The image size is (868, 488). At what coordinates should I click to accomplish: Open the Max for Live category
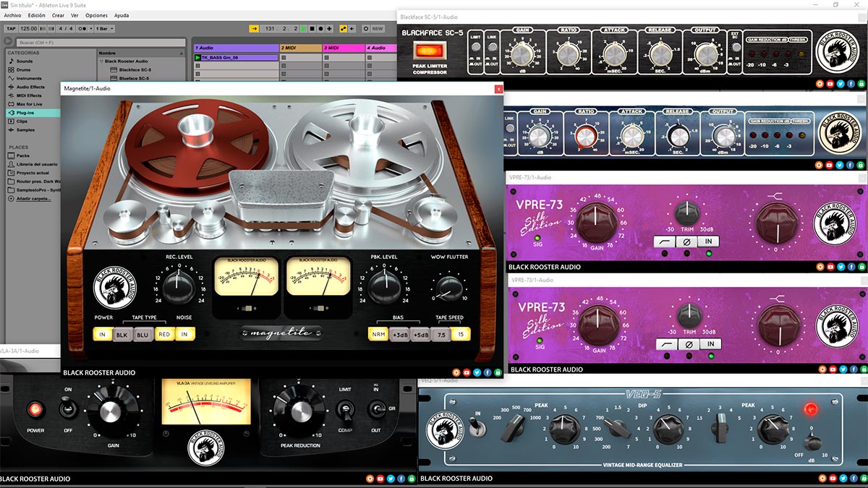[x=30, y=104]
